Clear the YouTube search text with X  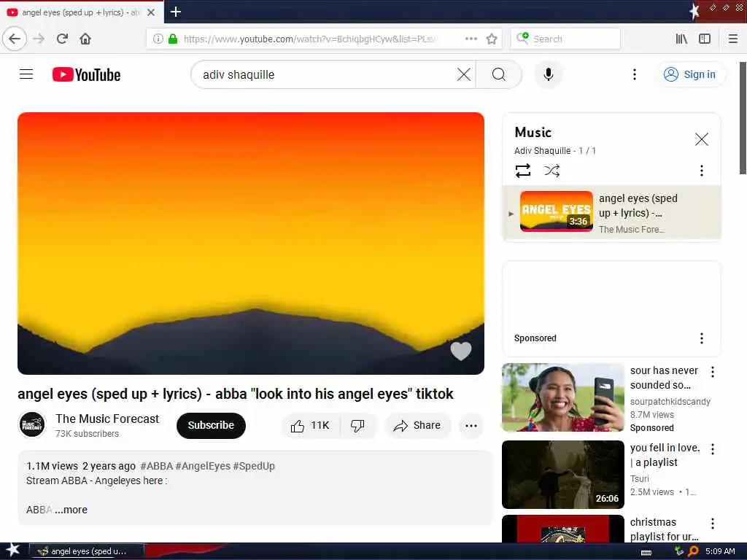point(463,74)
